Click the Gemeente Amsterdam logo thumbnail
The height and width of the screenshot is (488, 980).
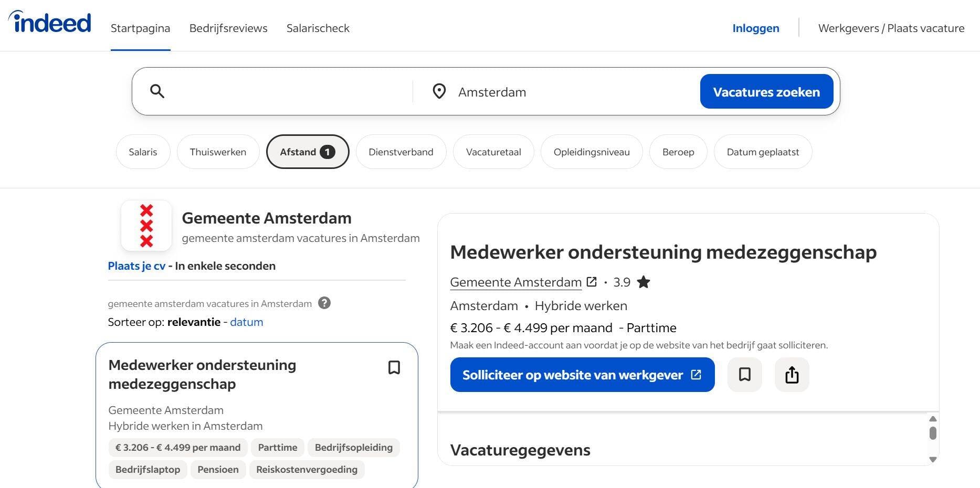click(x=146, y=226)
